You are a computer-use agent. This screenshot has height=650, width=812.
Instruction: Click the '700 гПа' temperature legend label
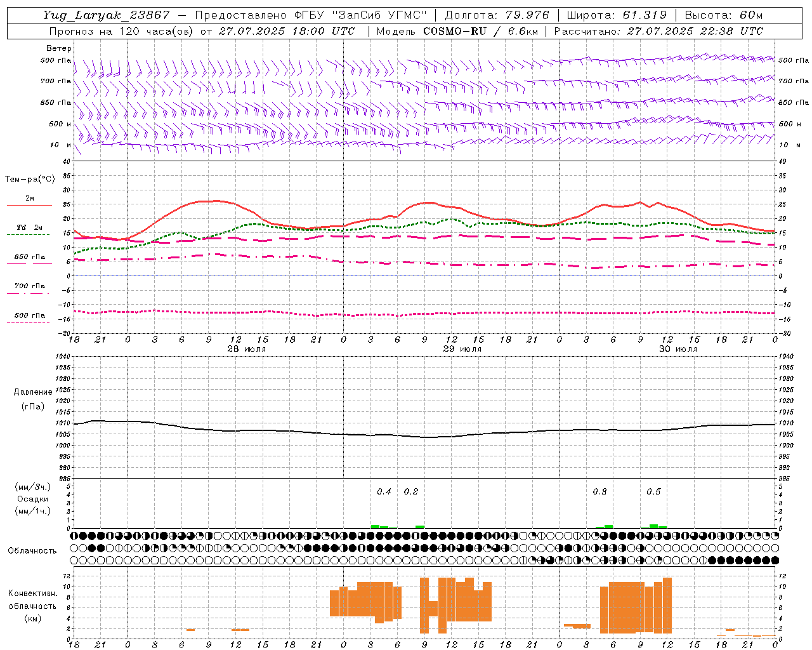pos(30,286)
